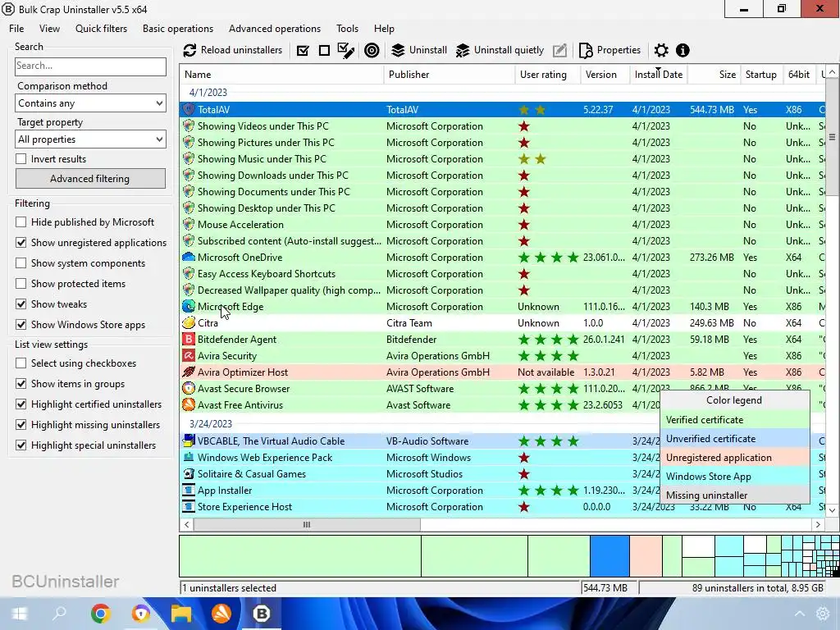Click the Citra app icon
This screenshot has width=840, height=630.
click(x=189, y=323)
